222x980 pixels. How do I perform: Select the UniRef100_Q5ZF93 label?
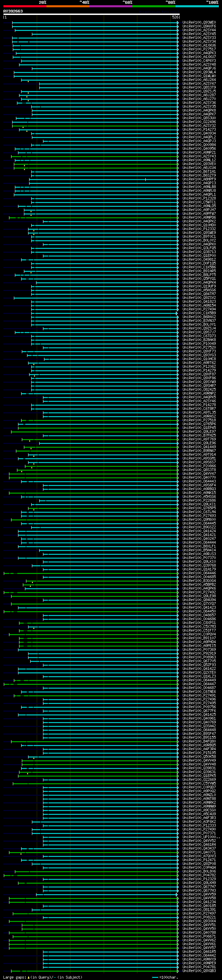199,665
